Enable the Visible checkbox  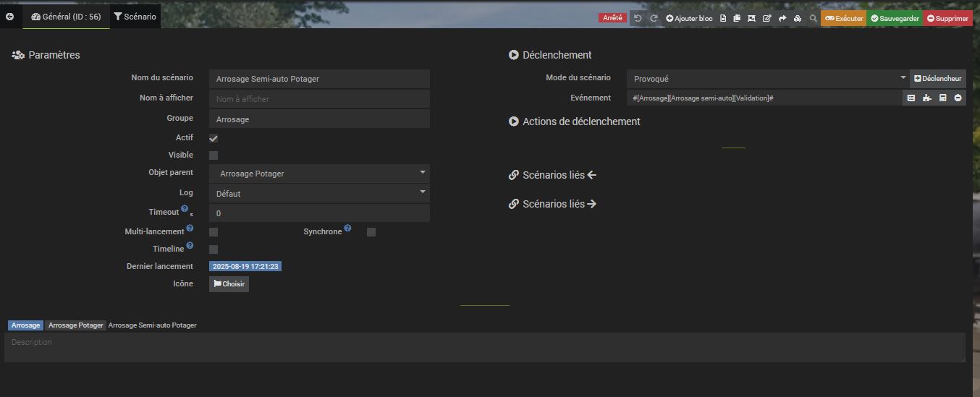pyautogui.click(x=214, y=155)
